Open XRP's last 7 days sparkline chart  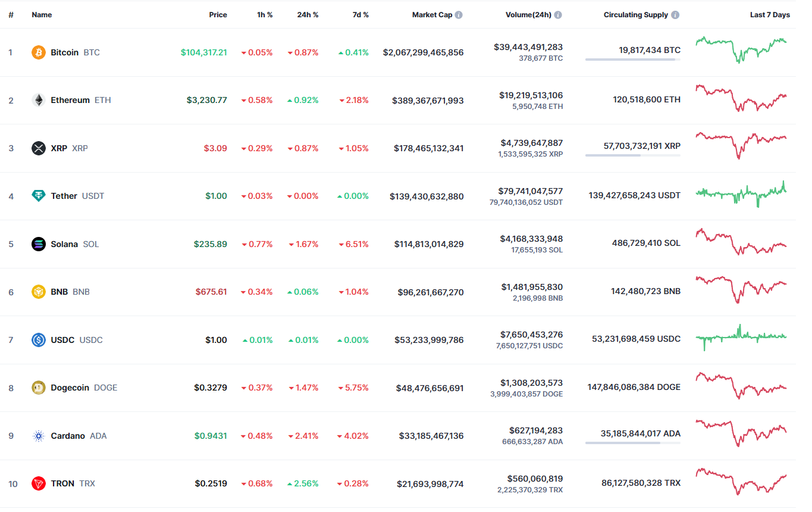[741, 146]
